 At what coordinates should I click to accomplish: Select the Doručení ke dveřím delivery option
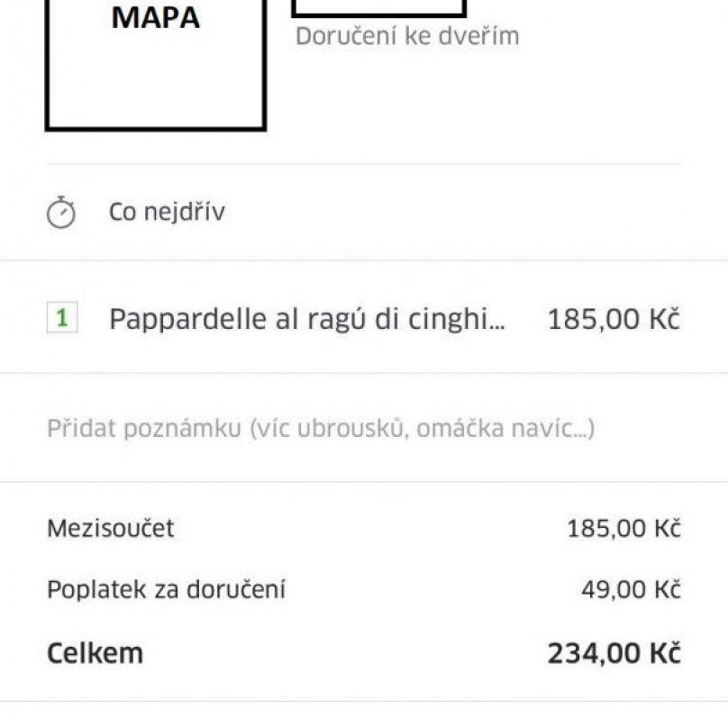pyautogui.click(x=407, y=37)
